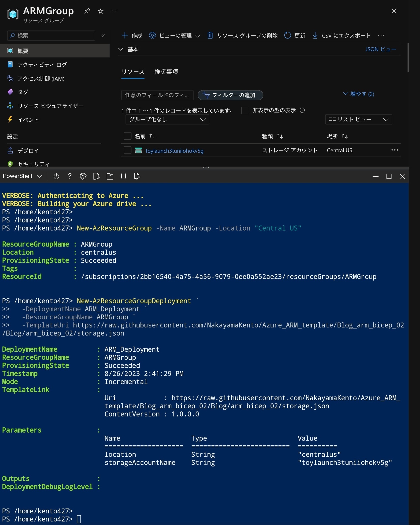Select the toylaunch3tuniiohokv5g row checkbox
This screenshot has height=525, width=420.
pyautogui.click(x=128, y=150)
